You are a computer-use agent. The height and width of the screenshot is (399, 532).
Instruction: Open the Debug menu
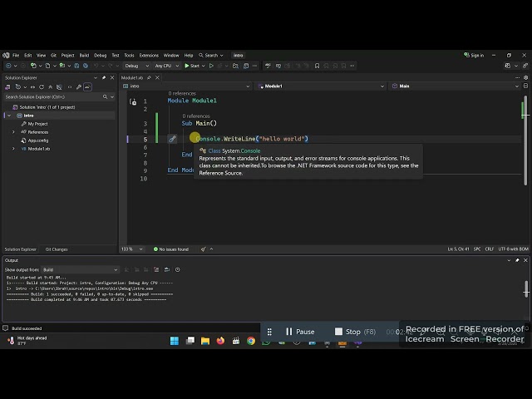(100, 56)
